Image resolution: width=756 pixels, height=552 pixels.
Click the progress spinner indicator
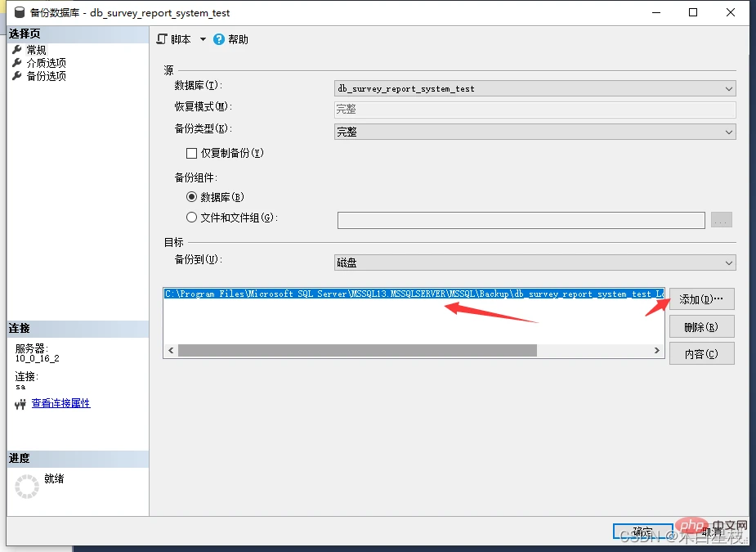pyautogui.click(x=27, y=487)
